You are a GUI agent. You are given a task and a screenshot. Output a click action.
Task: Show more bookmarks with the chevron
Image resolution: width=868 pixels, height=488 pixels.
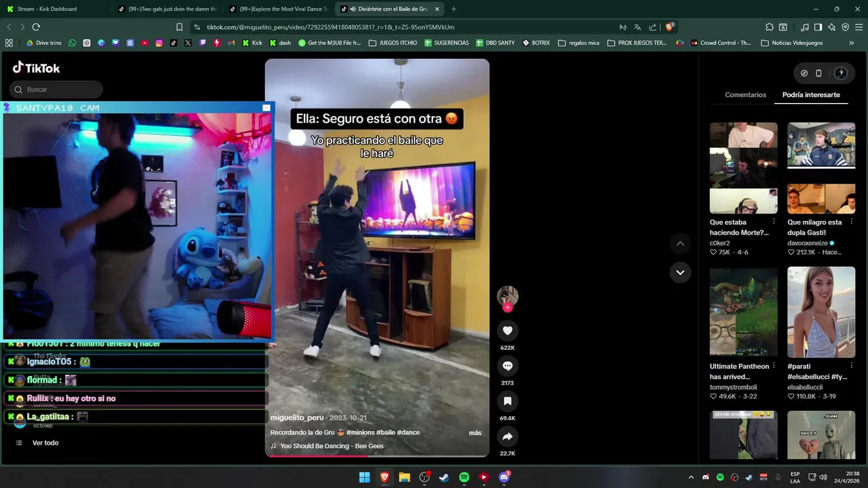pos(851,43)
